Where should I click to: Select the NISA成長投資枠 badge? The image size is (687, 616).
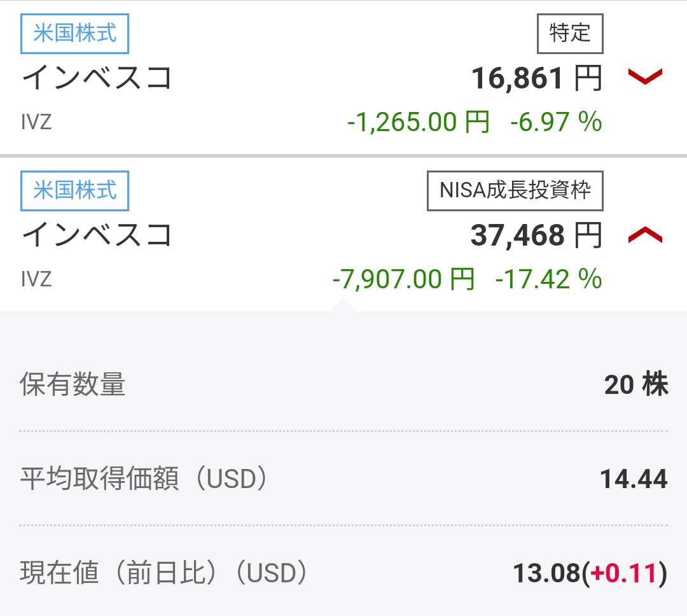515,191
